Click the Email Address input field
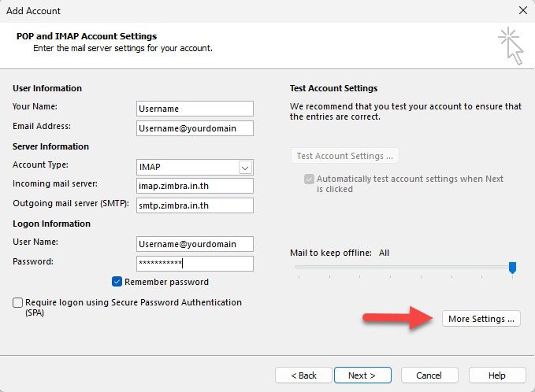This screenshot has height=392, width=535. (195, 128)
